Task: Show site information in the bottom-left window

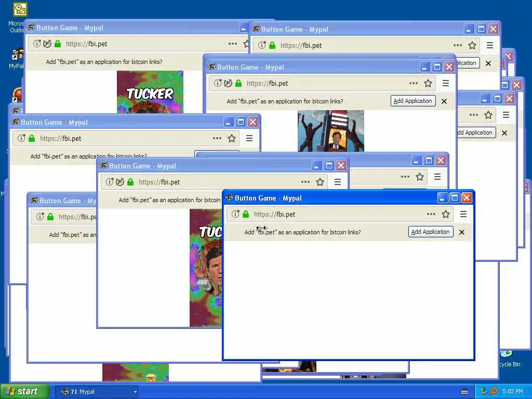Action: [x=40, y=217]
